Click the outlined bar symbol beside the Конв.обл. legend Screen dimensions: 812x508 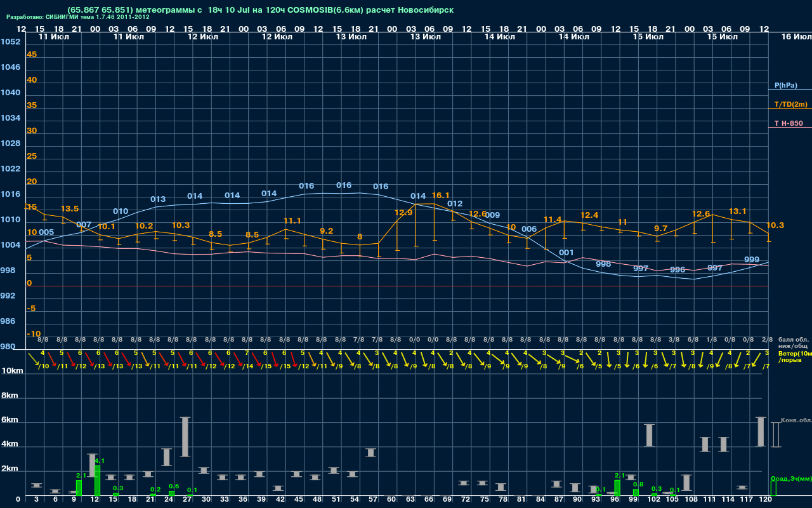[x=775, y=435]
